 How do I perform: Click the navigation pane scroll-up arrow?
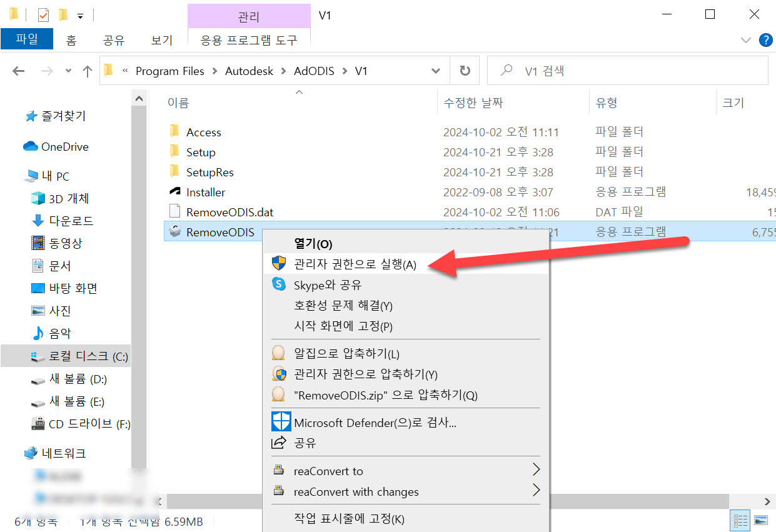click(139, 99)
